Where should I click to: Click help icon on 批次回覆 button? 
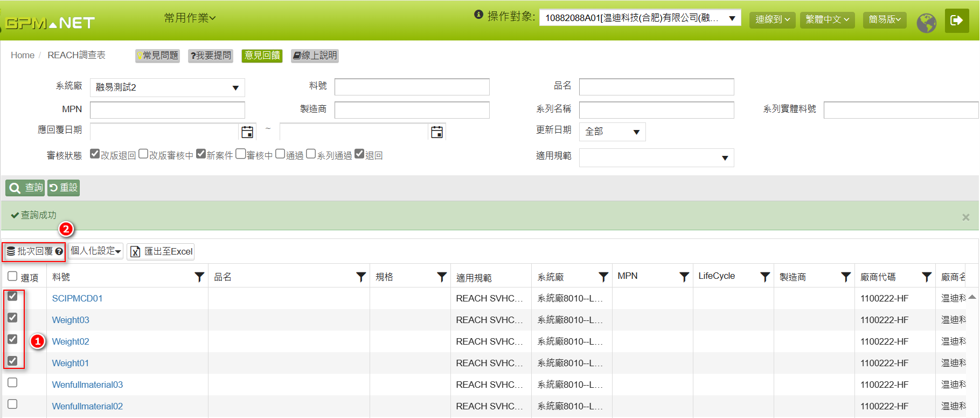[59, 251]
